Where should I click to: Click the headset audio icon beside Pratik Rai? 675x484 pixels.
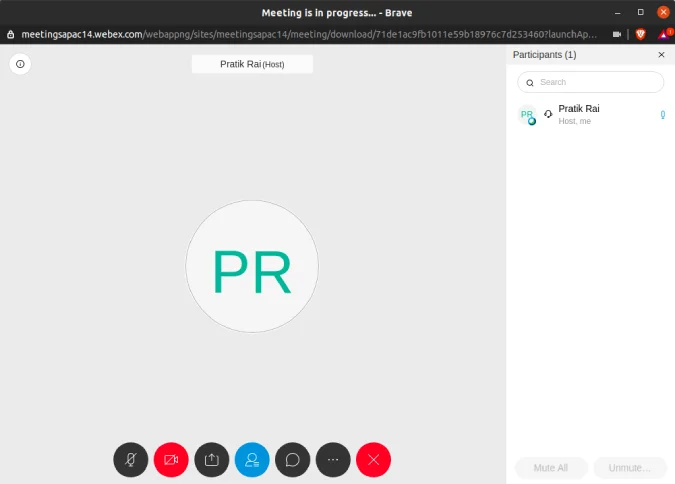click(x=548, y=114)
